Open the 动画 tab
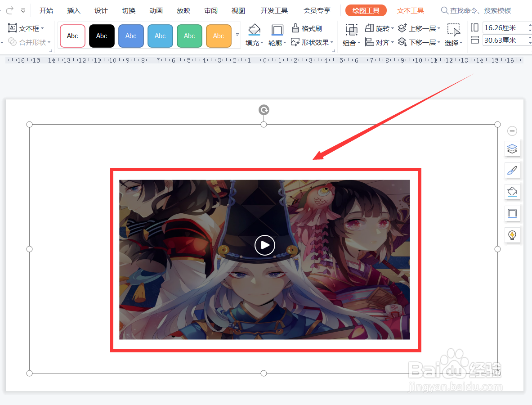 (x=156, y=10)
